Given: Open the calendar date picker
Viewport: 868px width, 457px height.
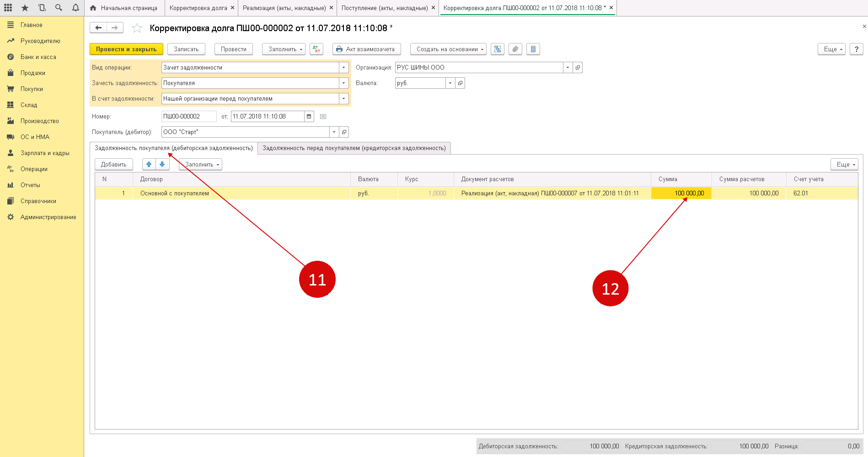Looking at the screenshot, I should tap(309, 117).
